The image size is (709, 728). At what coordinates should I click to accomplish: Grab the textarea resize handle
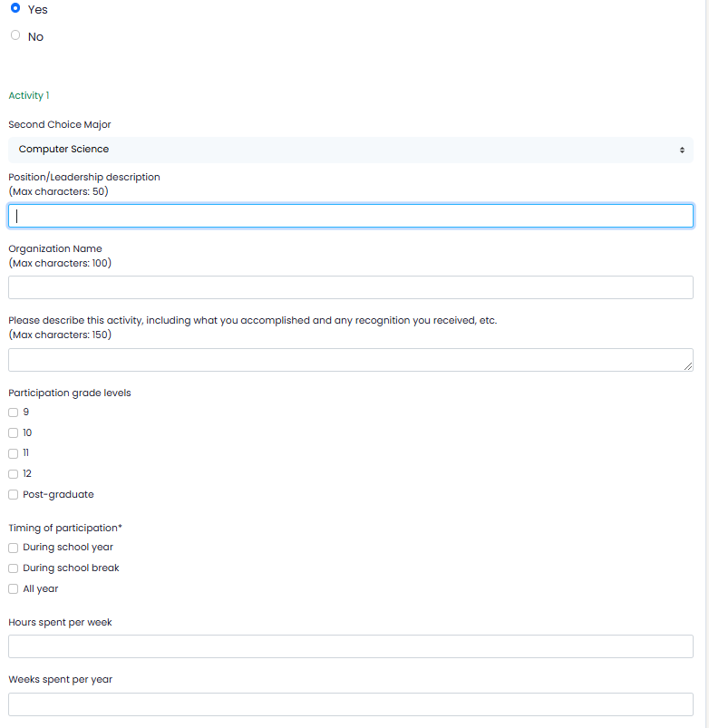(x=688, y=366)
